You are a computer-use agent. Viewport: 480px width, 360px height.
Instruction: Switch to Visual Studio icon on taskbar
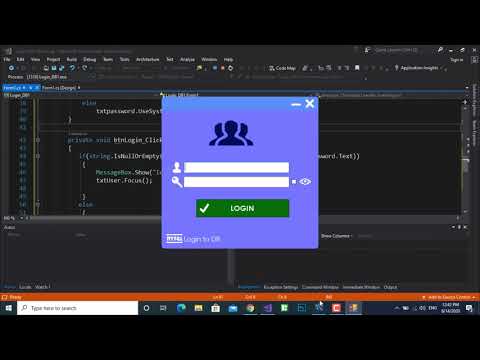pos(268,308)
